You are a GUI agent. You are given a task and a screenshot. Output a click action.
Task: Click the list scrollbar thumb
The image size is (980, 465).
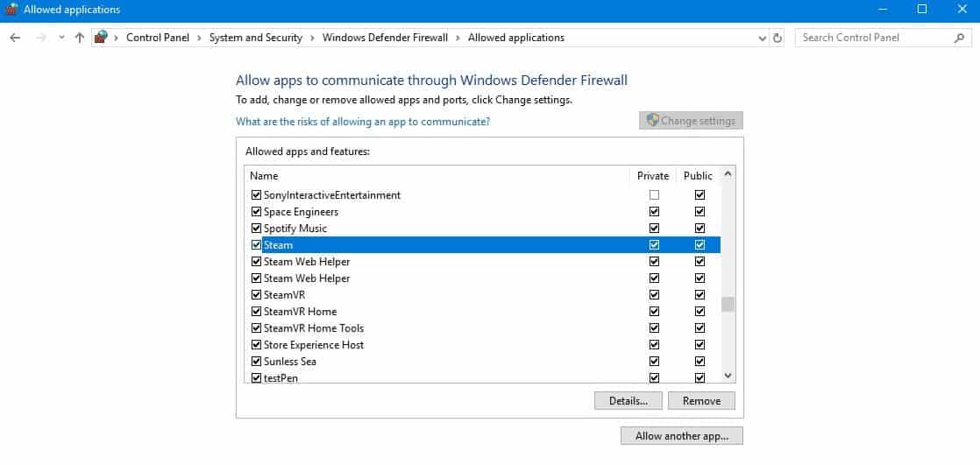tap(728, 304)
